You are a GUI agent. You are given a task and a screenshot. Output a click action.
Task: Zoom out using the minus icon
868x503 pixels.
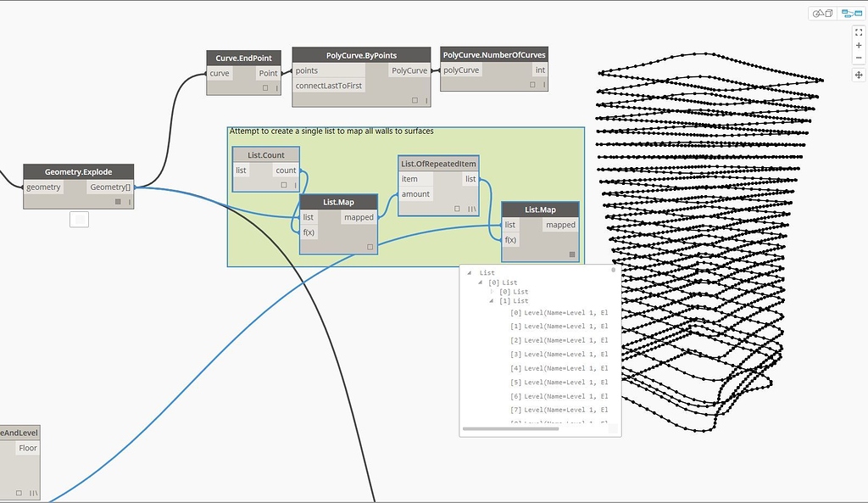point(859,58)
